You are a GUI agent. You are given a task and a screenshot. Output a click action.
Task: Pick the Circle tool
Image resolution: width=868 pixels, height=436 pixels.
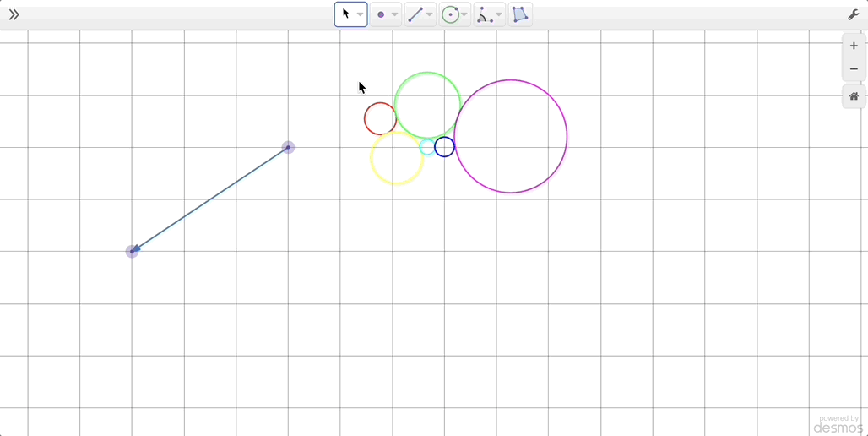[450, 14]
